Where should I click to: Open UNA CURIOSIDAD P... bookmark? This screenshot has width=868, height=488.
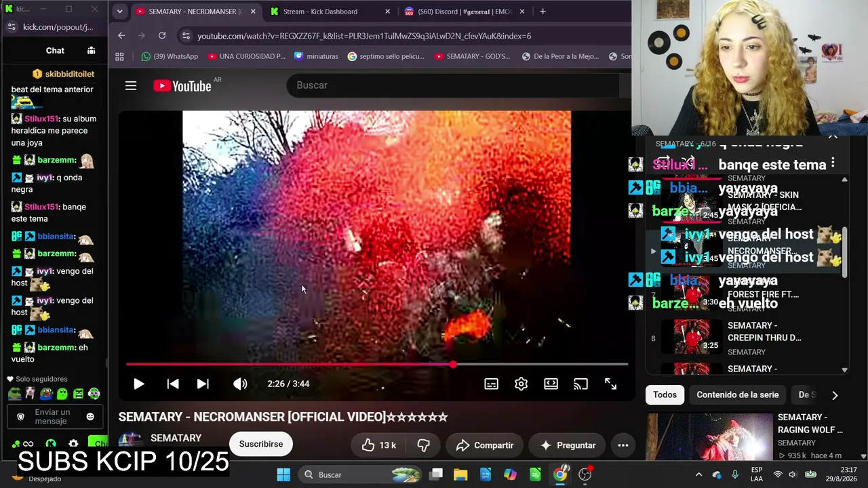tap(246, 57)
